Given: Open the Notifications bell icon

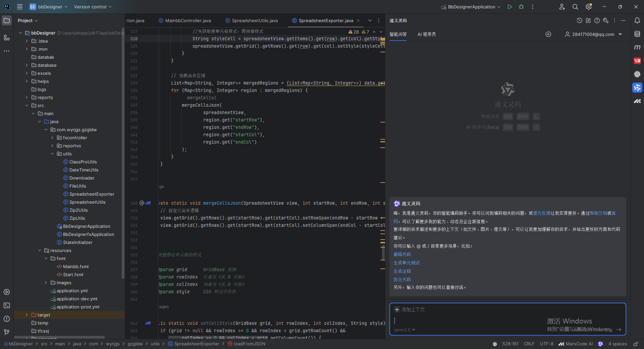Looking at the screenshot, I should click(x=637, y=20).
